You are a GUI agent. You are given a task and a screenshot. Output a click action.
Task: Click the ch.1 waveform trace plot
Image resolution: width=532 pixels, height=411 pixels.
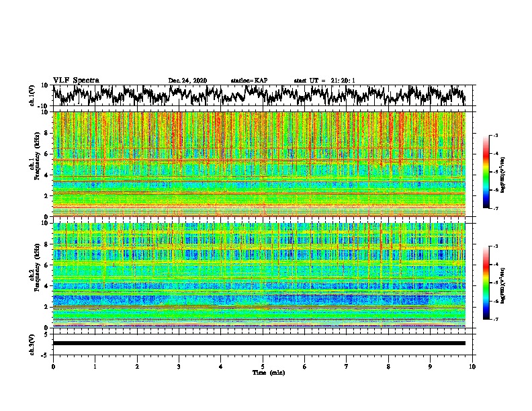click(x=259, y=95)
